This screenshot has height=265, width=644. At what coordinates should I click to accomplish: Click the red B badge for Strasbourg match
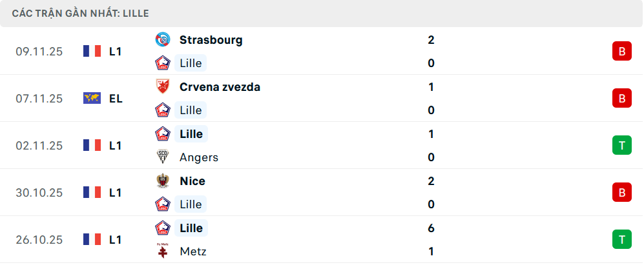pyautogui.click(x=621, y=52)
